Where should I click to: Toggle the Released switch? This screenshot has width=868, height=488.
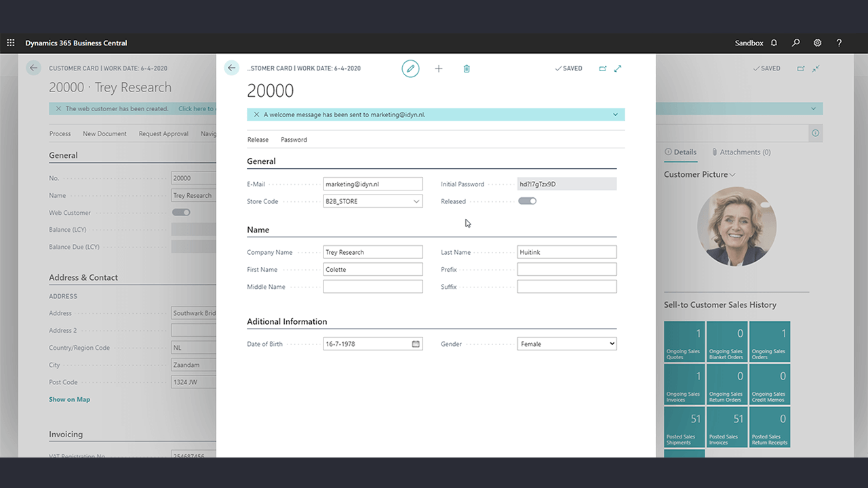coord(527,201)
